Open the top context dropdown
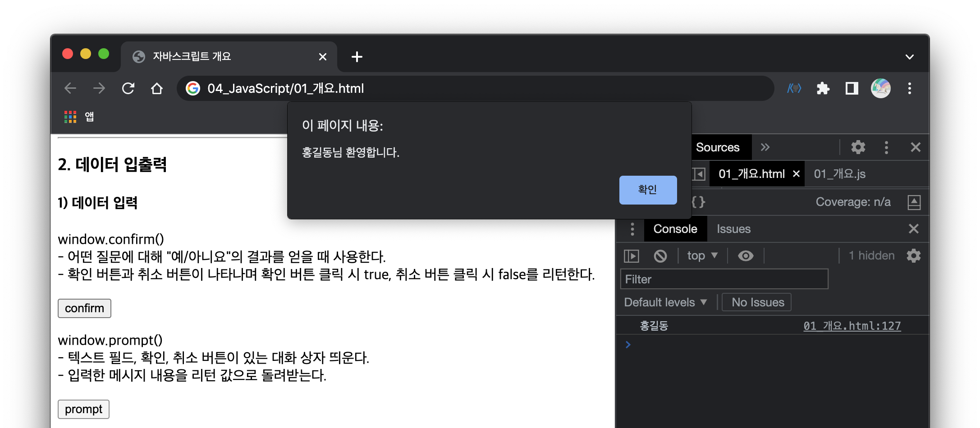980x428 pixels. pos(702,256)
